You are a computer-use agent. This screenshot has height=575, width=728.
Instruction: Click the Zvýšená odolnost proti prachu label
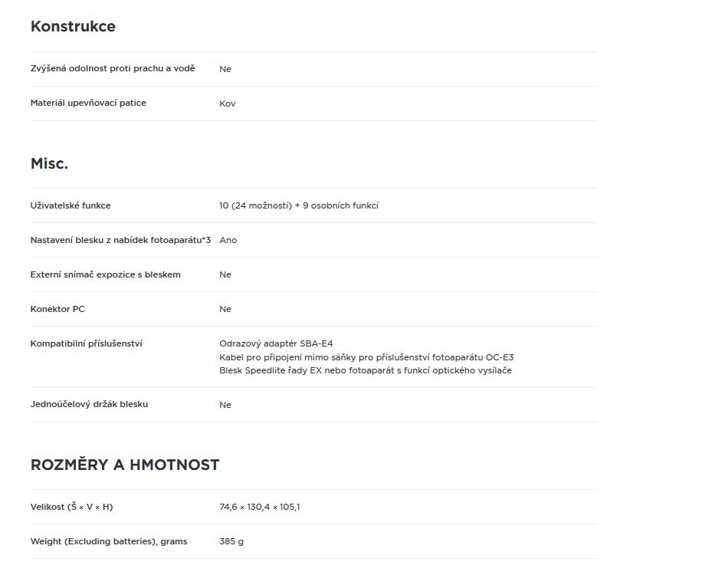click(x=113, y=68)
